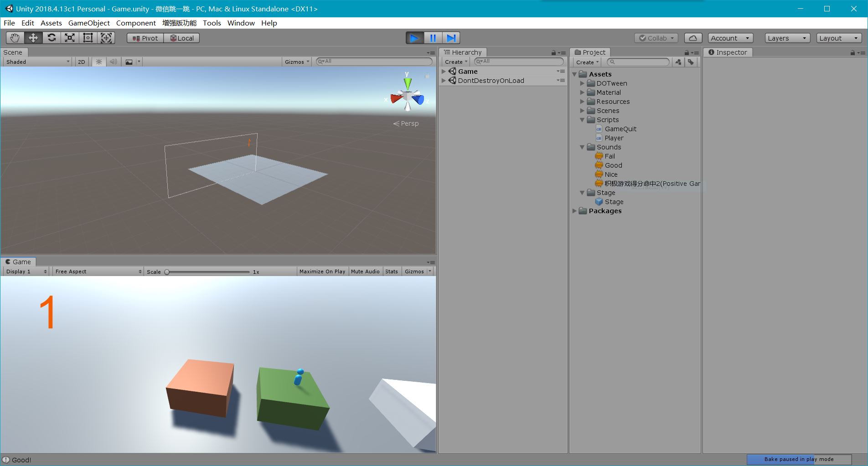The image size is (868, 466).
Task: Select the Game tab
Action: point(18,262)
